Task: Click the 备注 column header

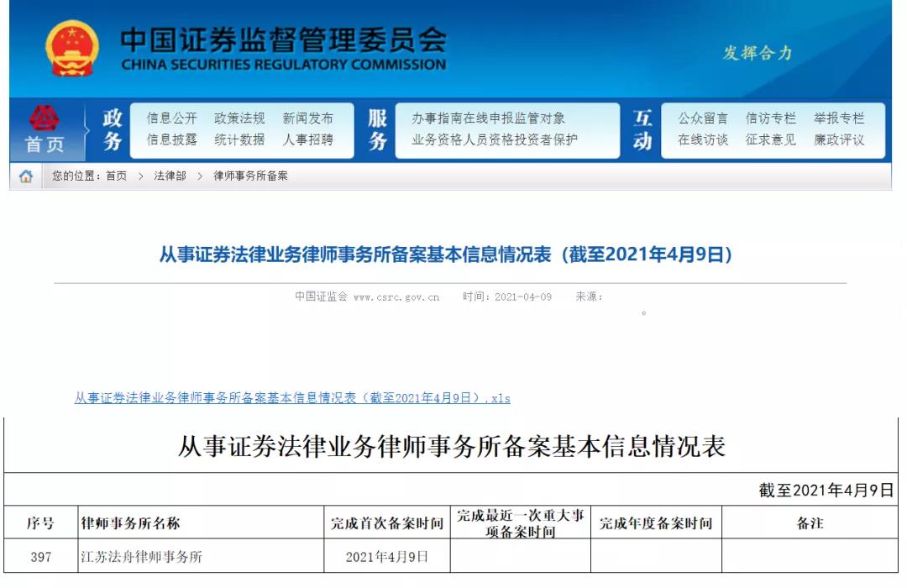Action: (x=810, y=523)
